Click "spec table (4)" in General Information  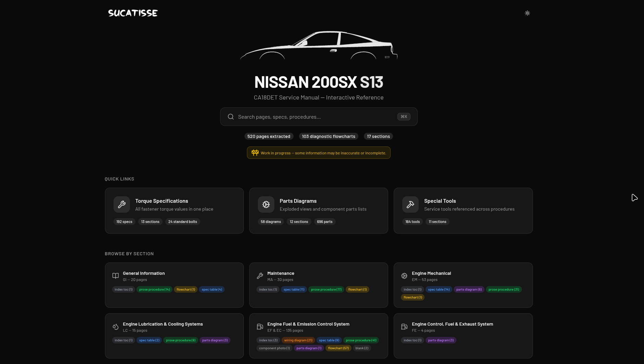click(212, 290)
